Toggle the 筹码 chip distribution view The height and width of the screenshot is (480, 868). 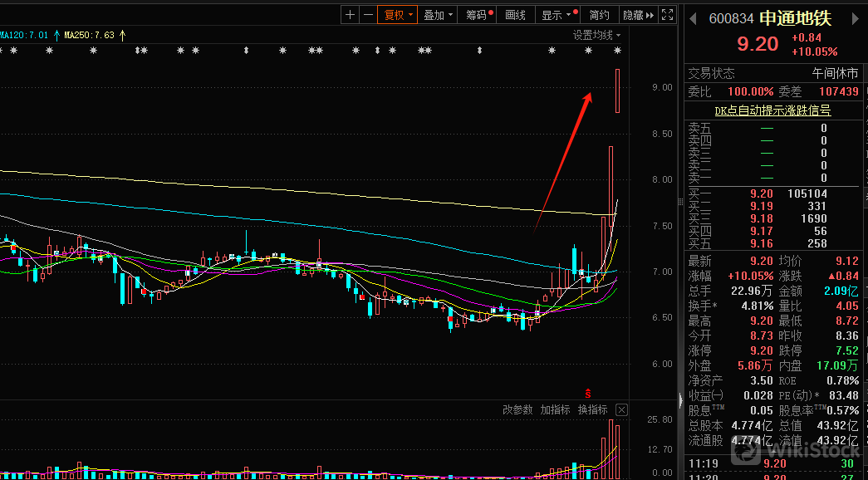pyautogui.click(x=478, y=15)
